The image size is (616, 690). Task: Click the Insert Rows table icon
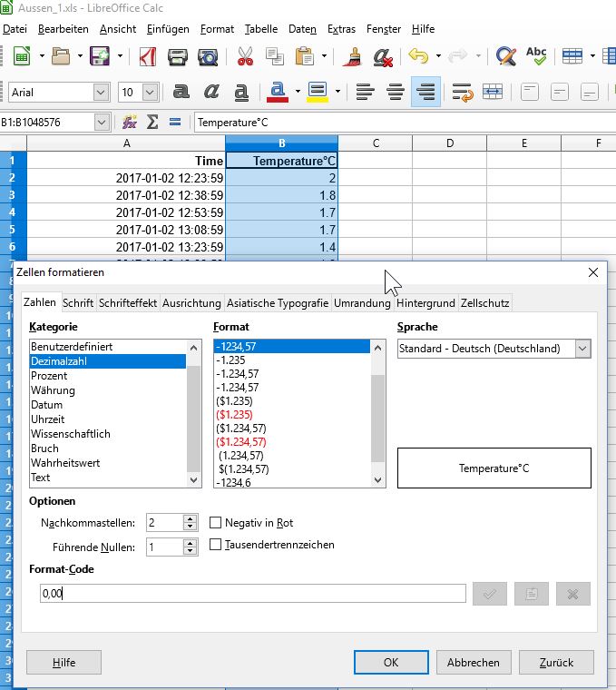[x=572, y=56]
